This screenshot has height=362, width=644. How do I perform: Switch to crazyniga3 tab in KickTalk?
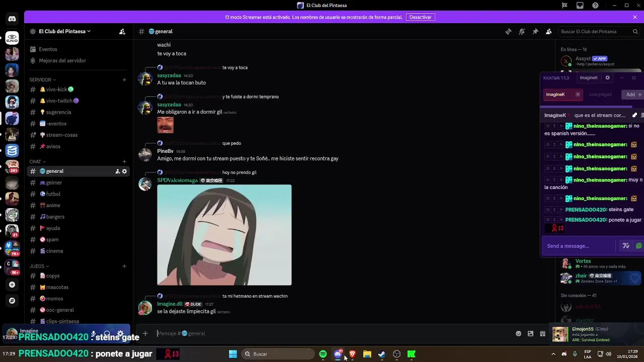tap(600, 95)
